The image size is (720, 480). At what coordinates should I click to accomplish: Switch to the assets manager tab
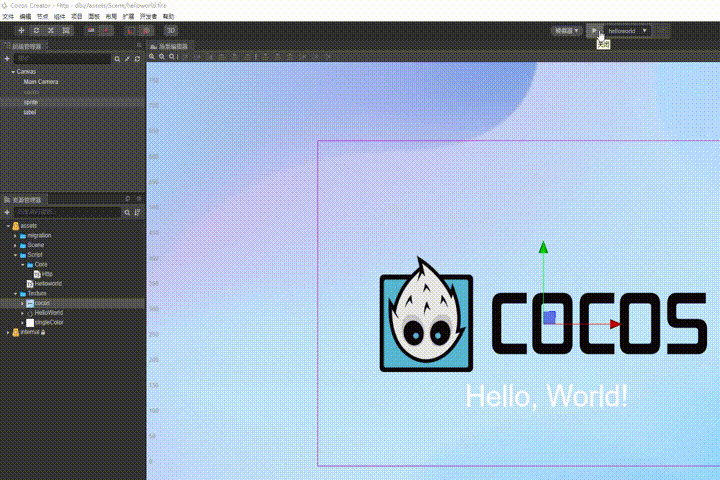tap(23, 200)
